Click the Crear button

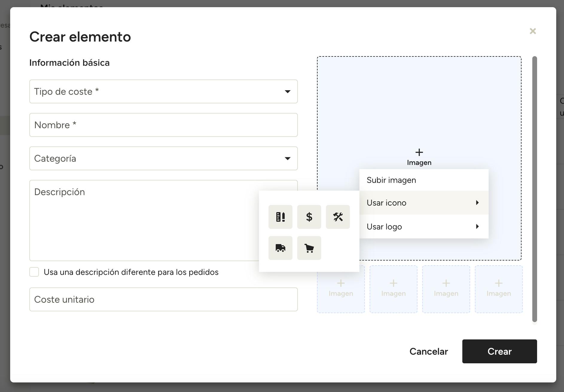point(499,351)
